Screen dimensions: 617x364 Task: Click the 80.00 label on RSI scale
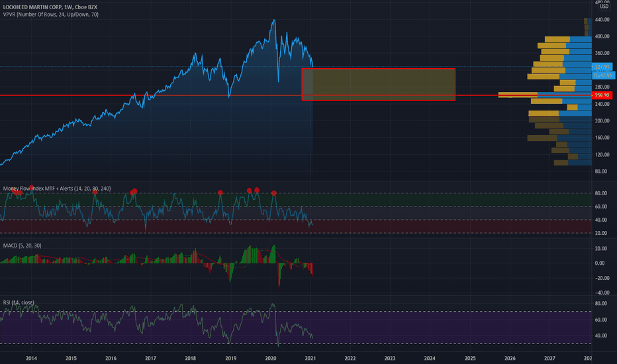[x=600, y=303]
